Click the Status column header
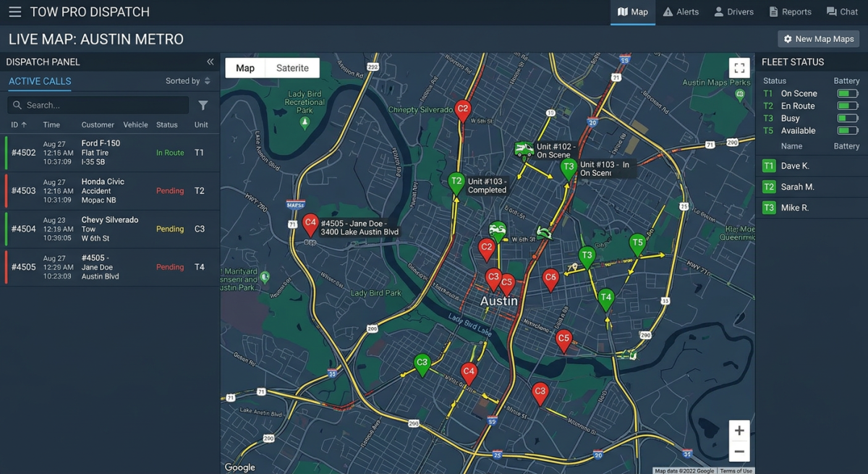The height and width of the screenshot is (474, 868). pos(166,124)
